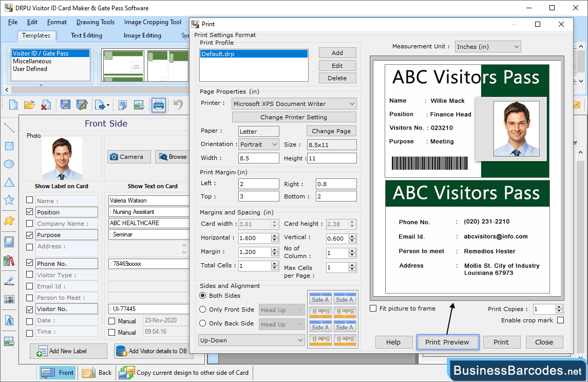588x382 pixels.
Task: Uncheck the Purpose label checkbox
Action: pyautogui.click(x=30, y=235)
